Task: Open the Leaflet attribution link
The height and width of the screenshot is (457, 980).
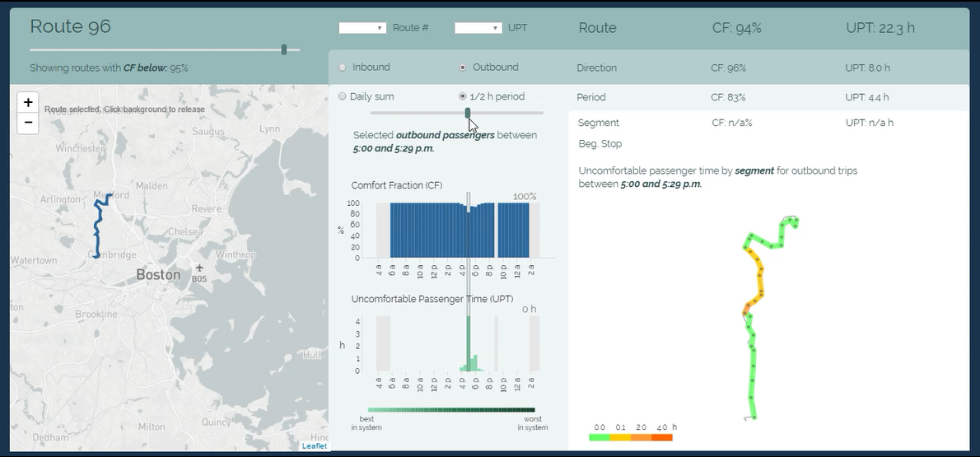Action: [x=314, y=446]
